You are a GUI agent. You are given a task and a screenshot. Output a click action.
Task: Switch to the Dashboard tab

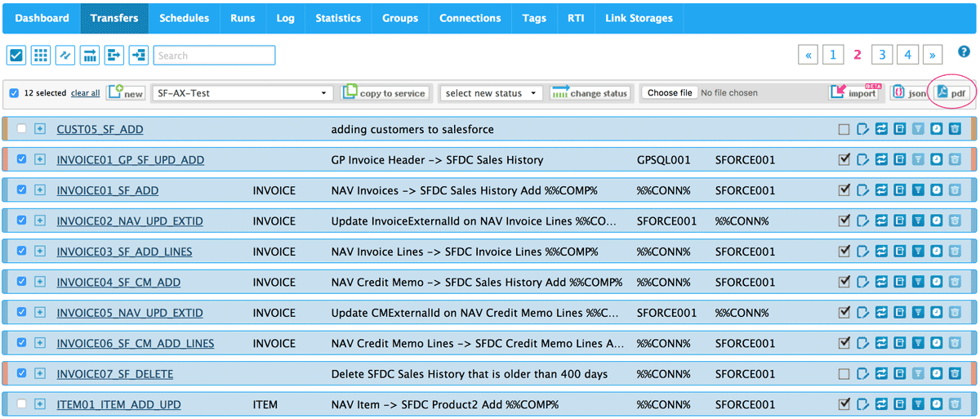click(42, 18)
